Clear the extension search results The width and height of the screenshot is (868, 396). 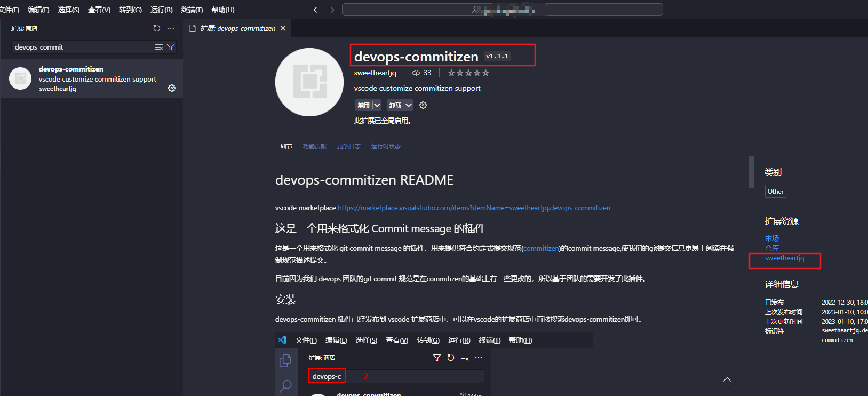pos(158,47)
